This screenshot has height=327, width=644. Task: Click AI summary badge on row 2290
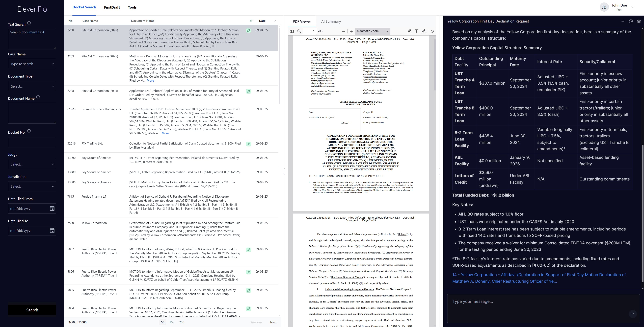(249, 31)
